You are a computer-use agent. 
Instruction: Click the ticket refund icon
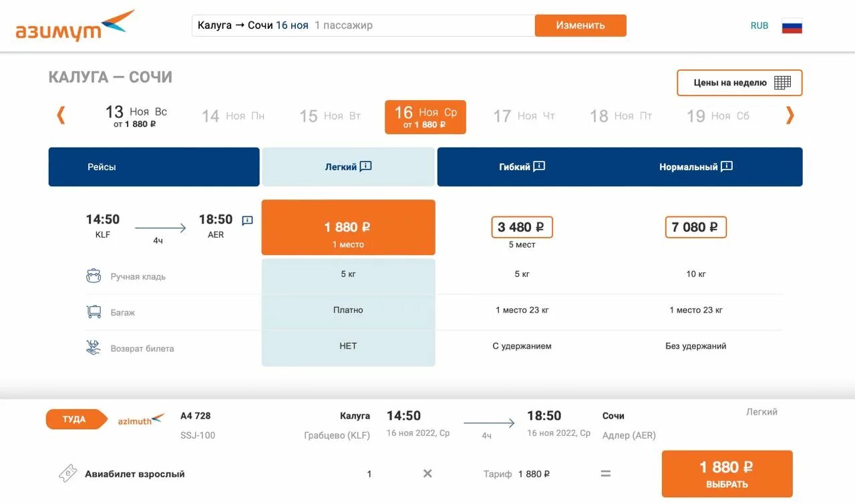click(x=94, y=347)
